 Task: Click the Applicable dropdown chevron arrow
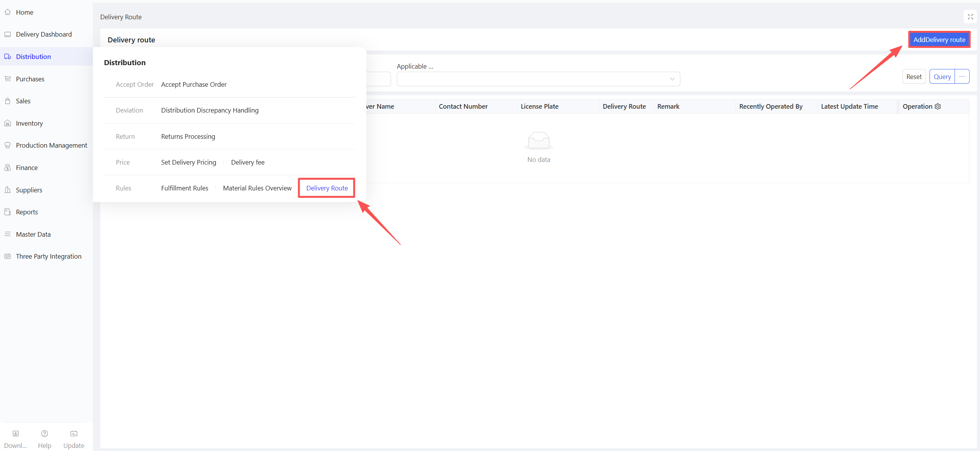tap(672, 79)
